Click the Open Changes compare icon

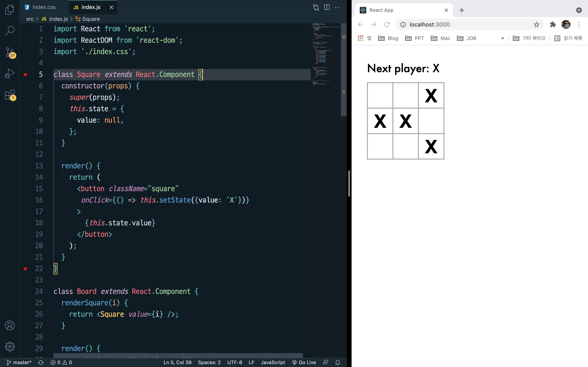[x=316, y=7]
